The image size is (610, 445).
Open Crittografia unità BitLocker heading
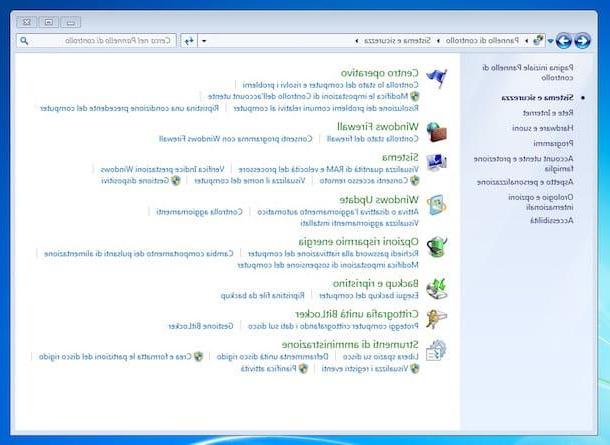(357, 314)
